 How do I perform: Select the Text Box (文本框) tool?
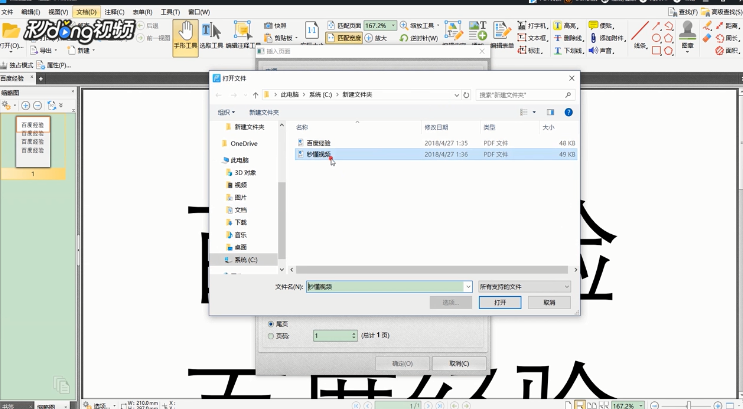[x=532, y=38]
